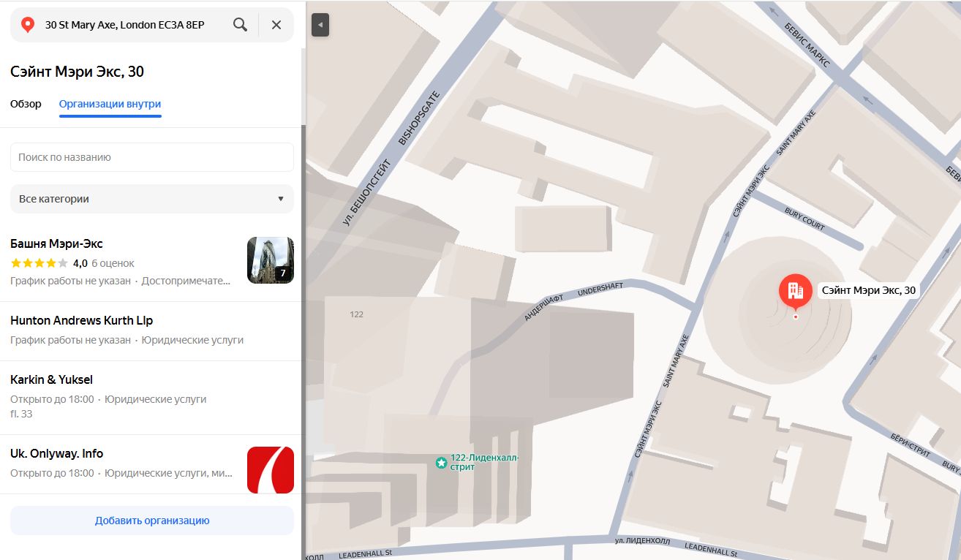The image size is (961, 560).
Task: Open Uk. Onlyway. Info entry
Action: [x=152, y=464]
